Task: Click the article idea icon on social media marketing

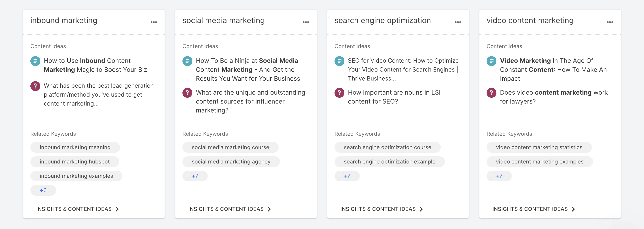Action: [187, 61]
